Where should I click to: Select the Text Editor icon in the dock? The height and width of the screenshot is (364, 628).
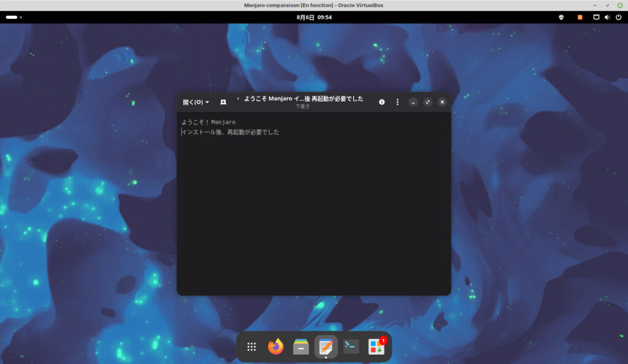tap(326, 347)
